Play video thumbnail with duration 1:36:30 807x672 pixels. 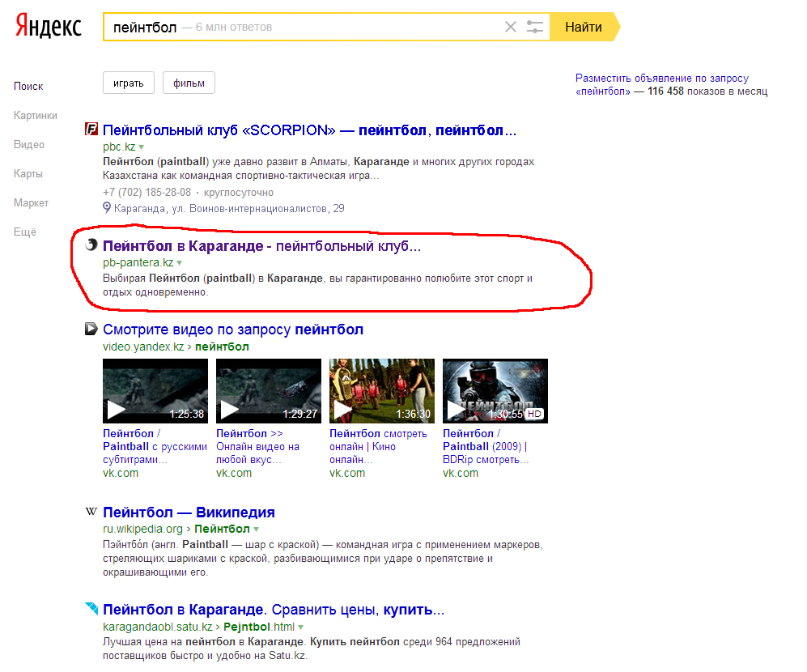coord(382,391)
